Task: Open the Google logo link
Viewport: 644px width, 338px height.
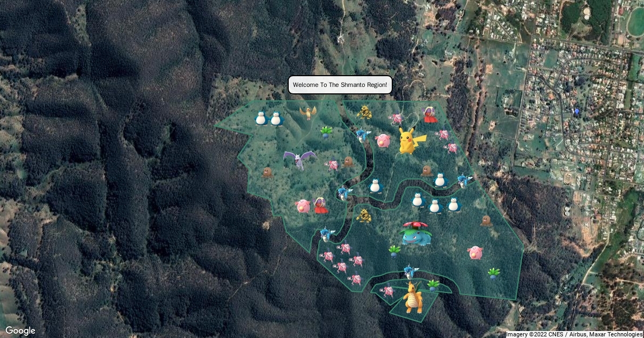Action: (20, 330)
